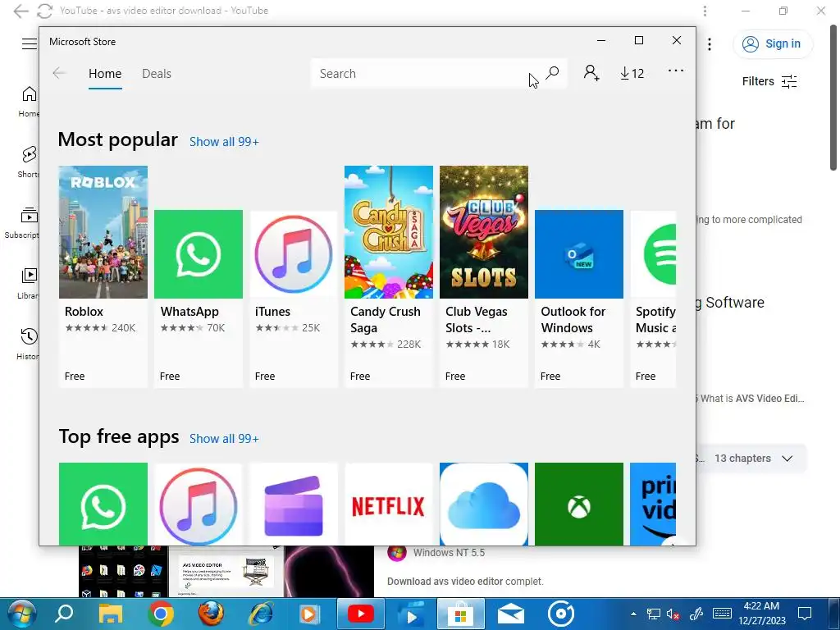Click the search magnifier icon in Store
Viewport: 840px width, 630px height.
point(552,73)
